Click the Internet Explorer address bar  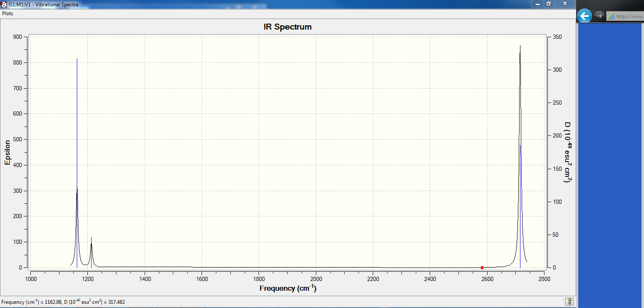click(625, 16)
